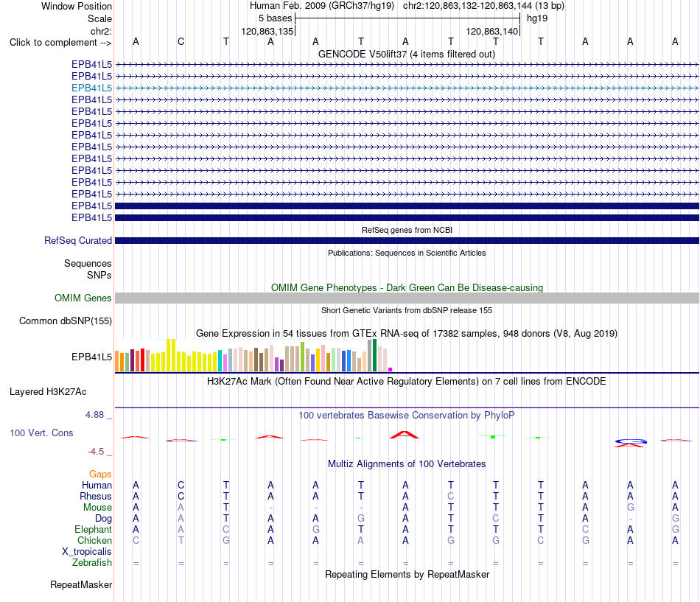Click the 4.88 PhyloP upper value
Image resolution: width=700 pixels, height=602 pixels.
[x=94, y=415]
